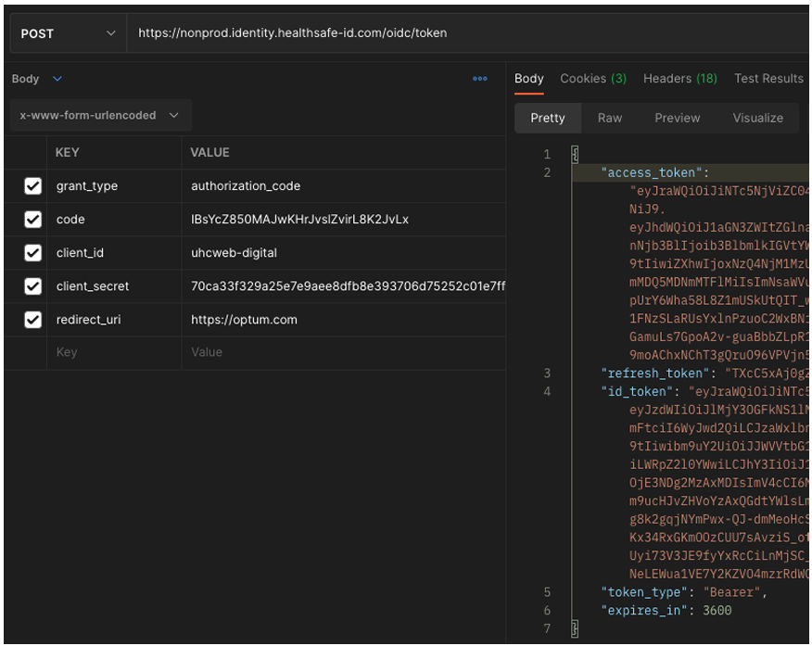The image size is (812, 646).
Task: Click the uhcweb-digital value cell
Action: 343,253
